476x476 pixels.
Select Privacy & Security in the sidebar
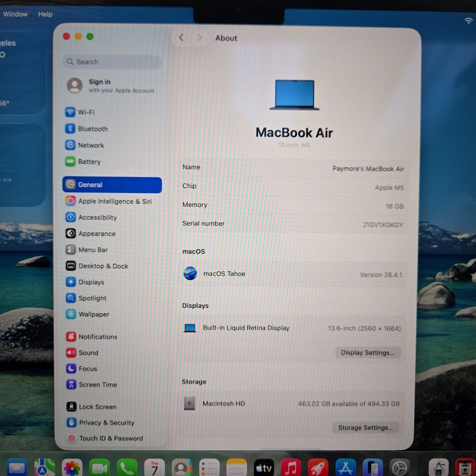pyautogui.click(x=100, y=423)
